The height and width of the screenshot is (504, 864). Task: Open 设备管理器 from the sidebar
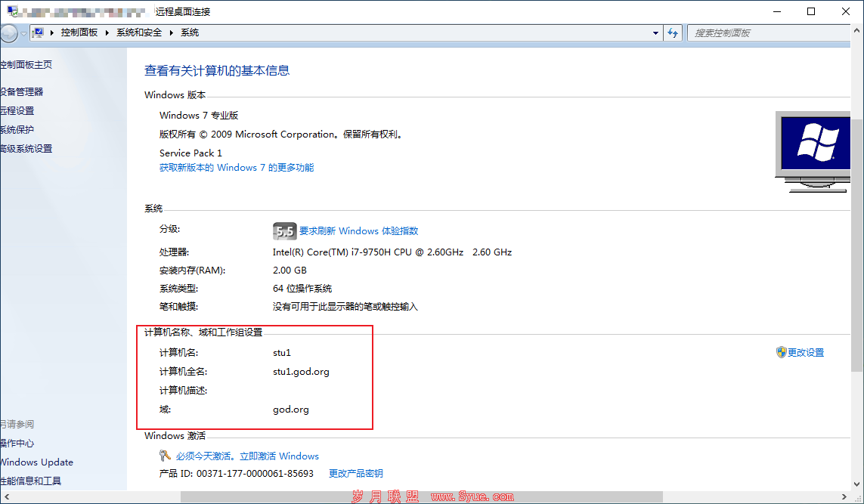(x=21, y=91)
